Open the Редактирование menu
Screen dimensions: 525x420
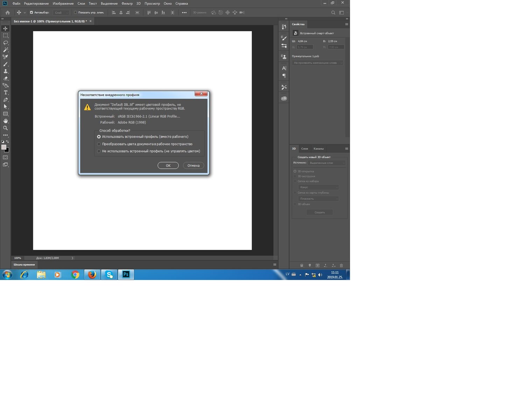pyautogui.click(x=36, y=3)
